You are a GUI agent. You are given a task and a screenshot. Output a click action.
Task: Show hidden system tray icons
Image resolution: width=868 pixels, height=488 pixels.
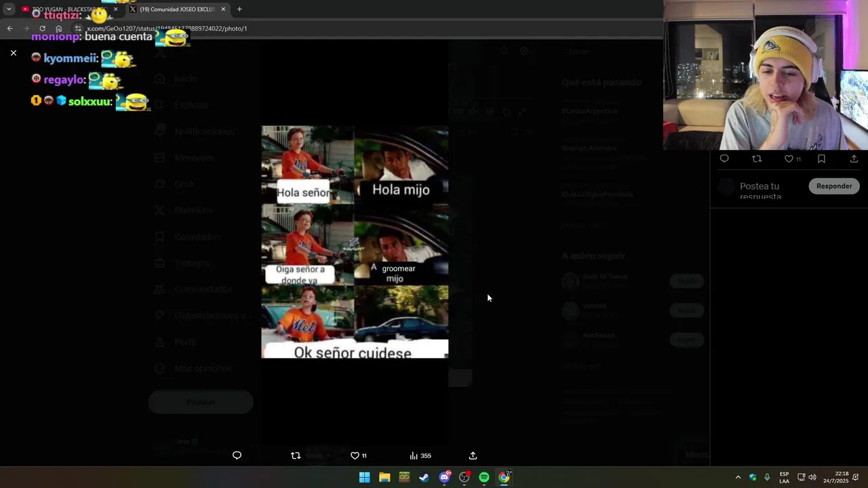tap(738, 477)
